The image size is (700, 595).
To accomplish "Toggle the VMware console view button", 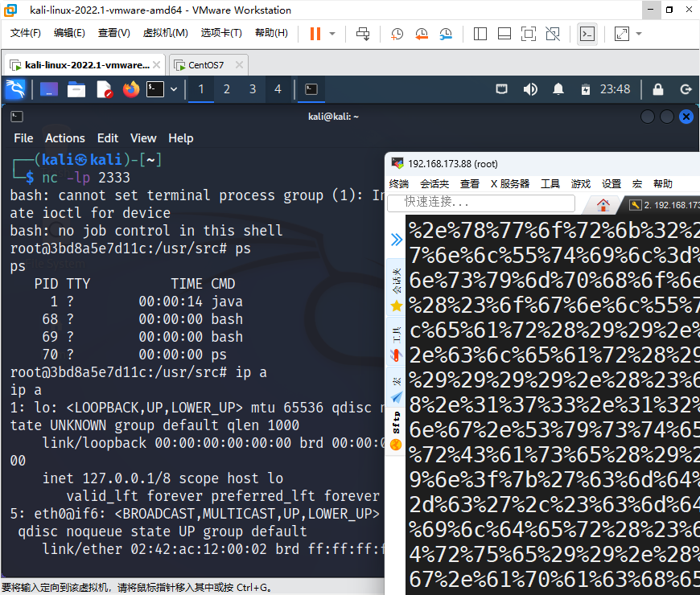I will click(x=588, y=34).
